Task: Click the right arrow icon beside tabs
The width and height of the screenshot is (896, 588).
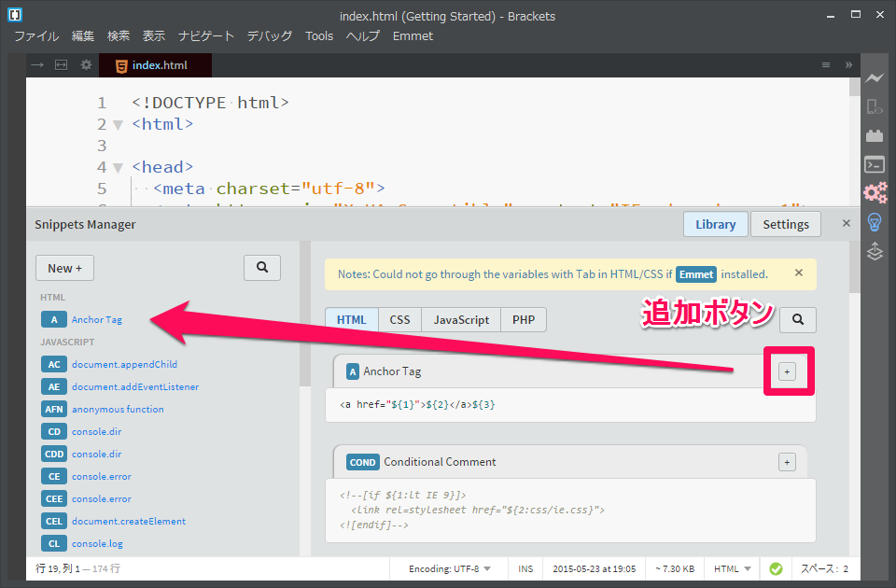Action: click(x=37, y=65)
